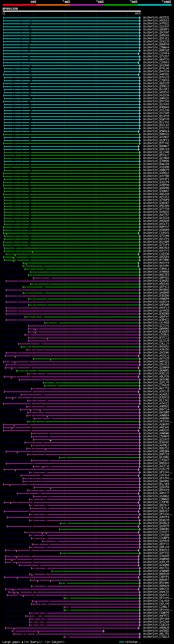Click the green ~80% identity legend segment
174x644 pixels.
pos(120,5)
